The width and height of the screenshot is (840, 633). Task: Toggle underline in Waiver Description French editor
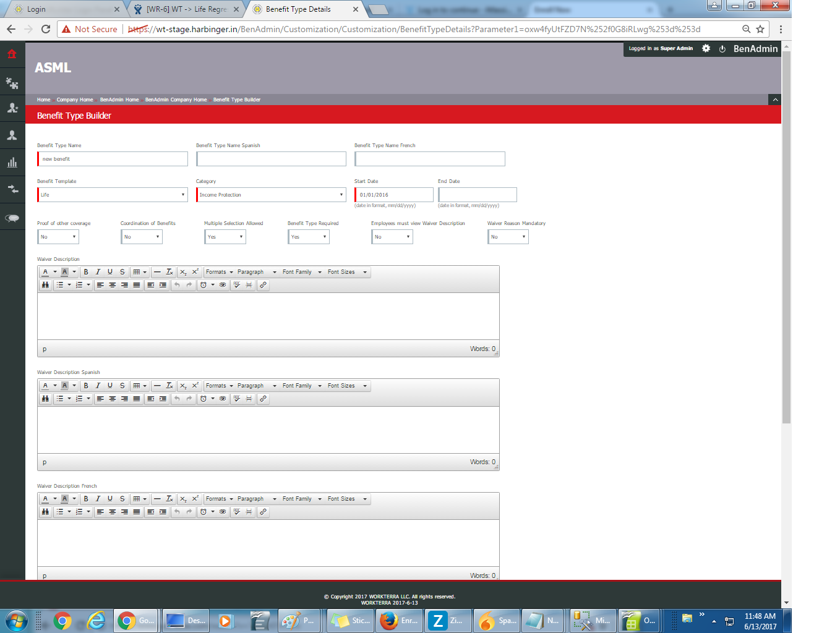click(x=110, y=499)
